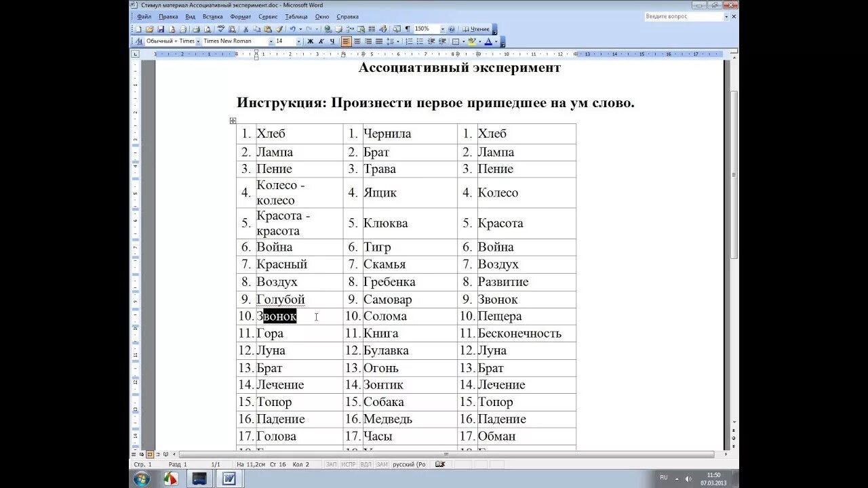Click the horizontal scrollbar thumb
Image resolution: width=868 pixels, height=488 pixels.
[x=446, y=454]
